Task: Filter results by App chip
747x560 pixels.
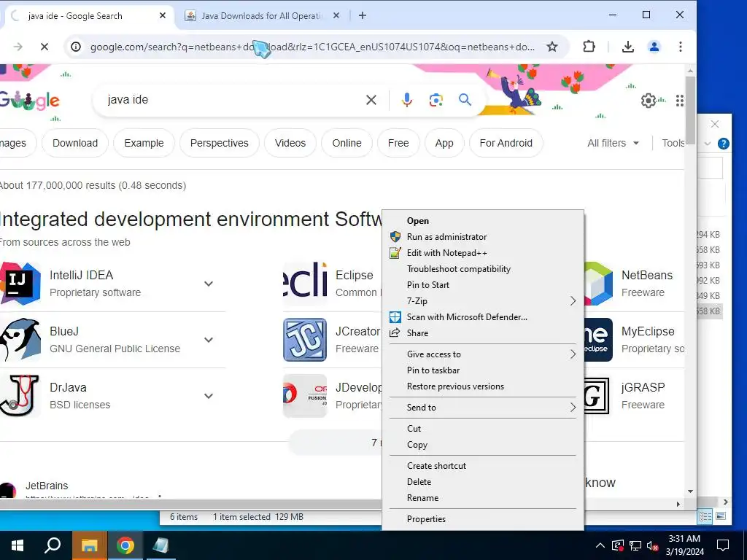Action: pyautogui.click(x=444, y=143)
